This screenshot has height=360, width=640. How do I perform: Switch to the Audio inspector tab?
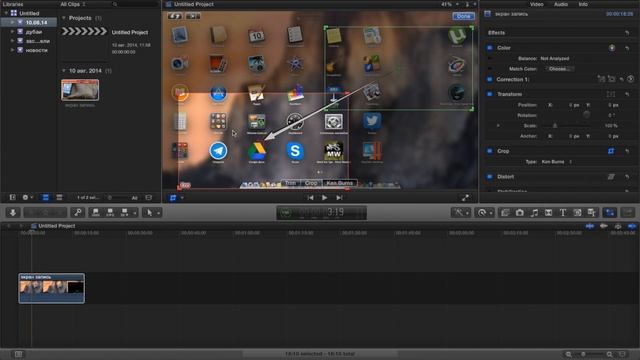560,4
